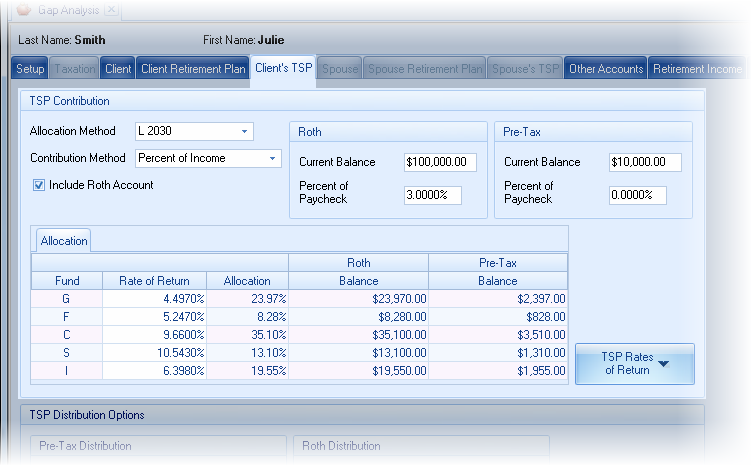
Task: Go to the Other Accounts tab
Action: tap(606, 69)
